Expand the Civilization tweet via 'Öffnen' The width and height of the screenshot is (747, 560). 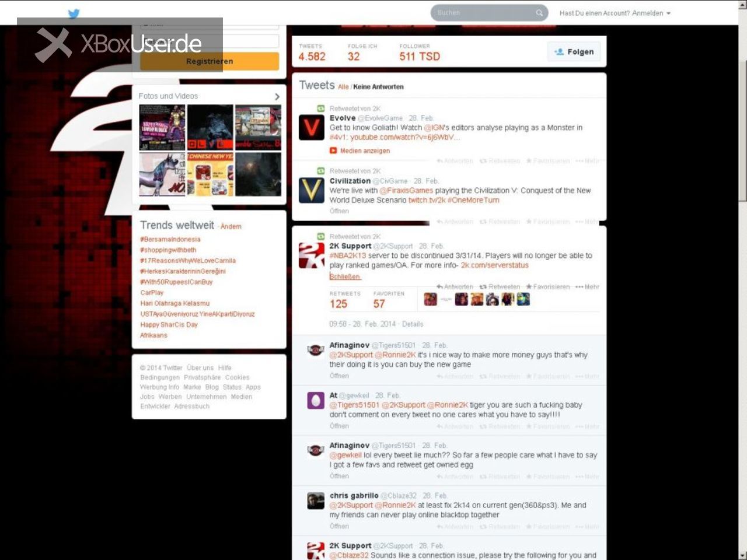[339, 211]
